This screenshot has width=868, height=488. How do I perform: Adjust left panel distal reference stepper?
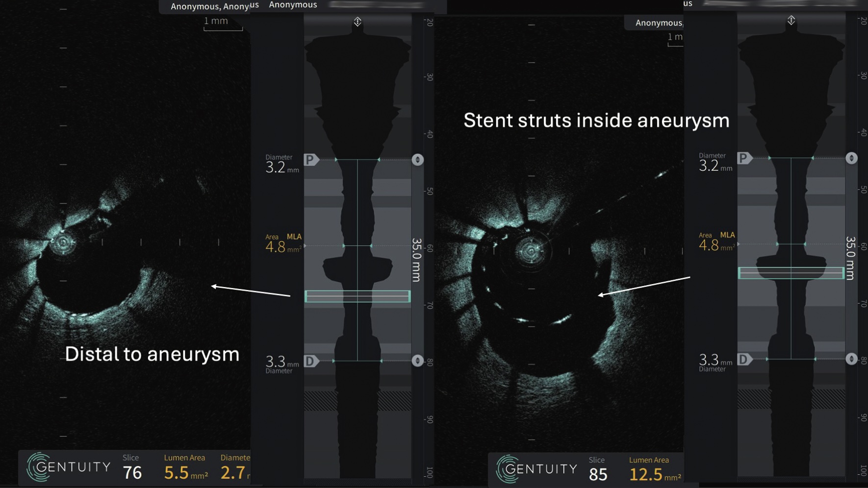click(x=417, y=361)
